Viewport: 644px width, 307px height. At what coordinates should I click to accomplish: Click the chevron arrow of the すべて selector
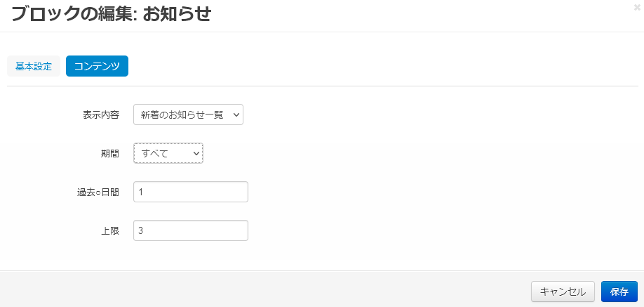pos(196,153)
